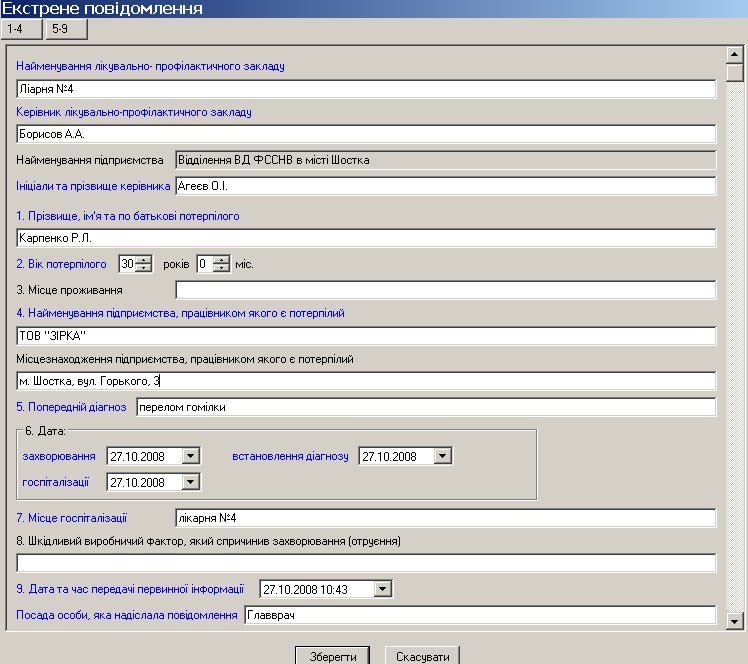This screenshot has width=748, height=664.
Task: Click the date-time value 27.10.2008 10:43
Action: 305,590
